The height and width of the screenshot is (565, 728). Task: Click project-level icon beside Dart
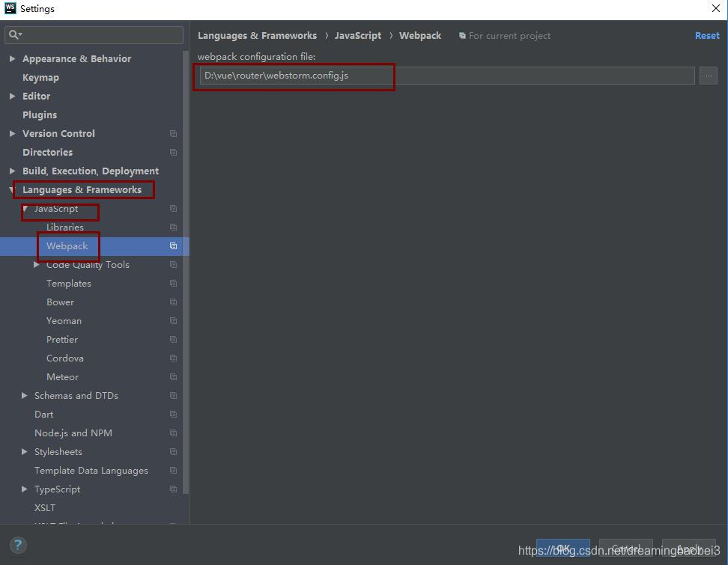(173, 415)
